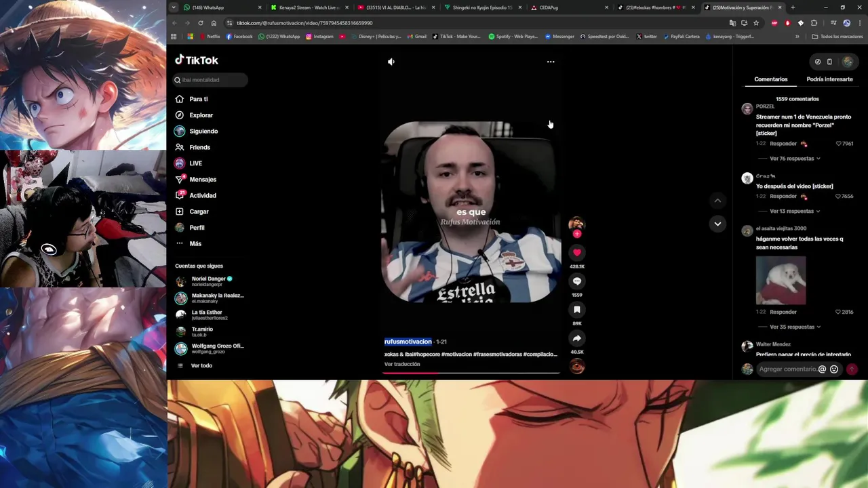Go to next video arrow
Viewport: 868px width, 488px height.
coord(717,224)
